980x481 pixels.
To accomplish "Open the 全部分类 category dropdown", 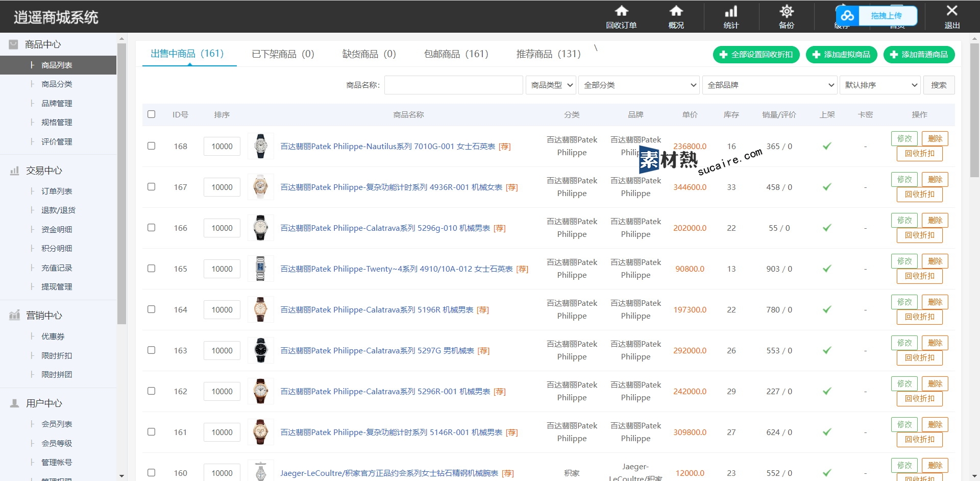I will (639, 85).
